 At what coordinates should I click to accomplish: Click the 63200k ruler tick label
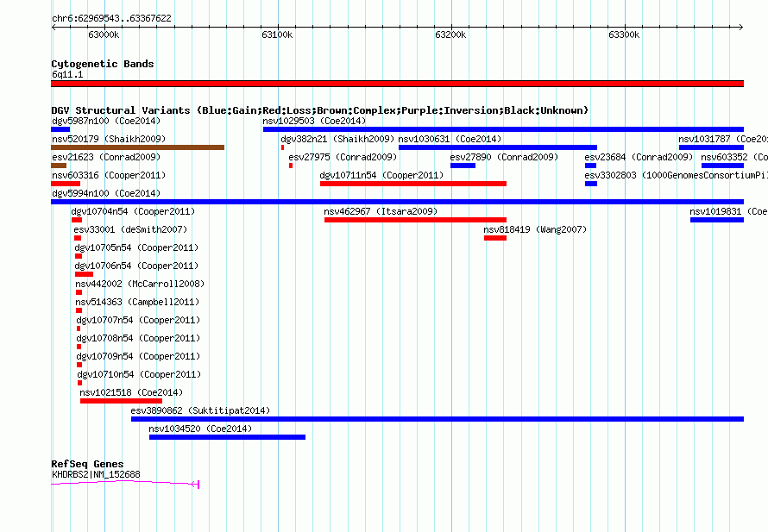[x=450, y=34]
